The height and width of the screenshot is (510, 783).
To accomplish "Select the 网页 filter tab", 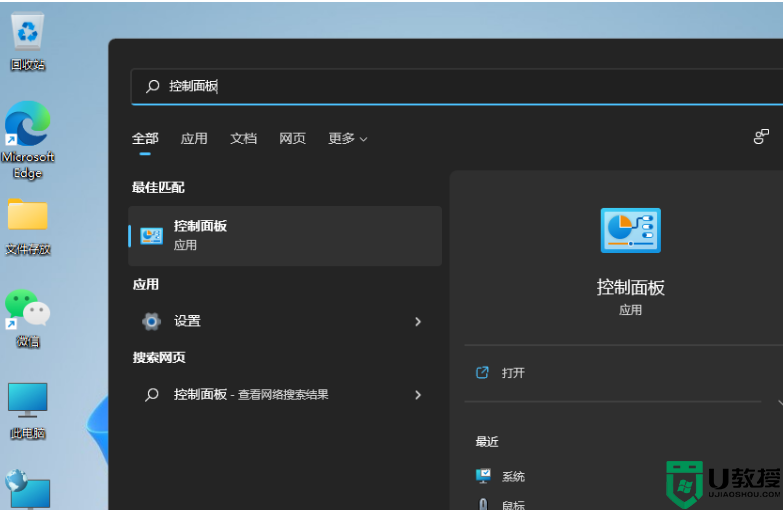I will click(292, 139).
